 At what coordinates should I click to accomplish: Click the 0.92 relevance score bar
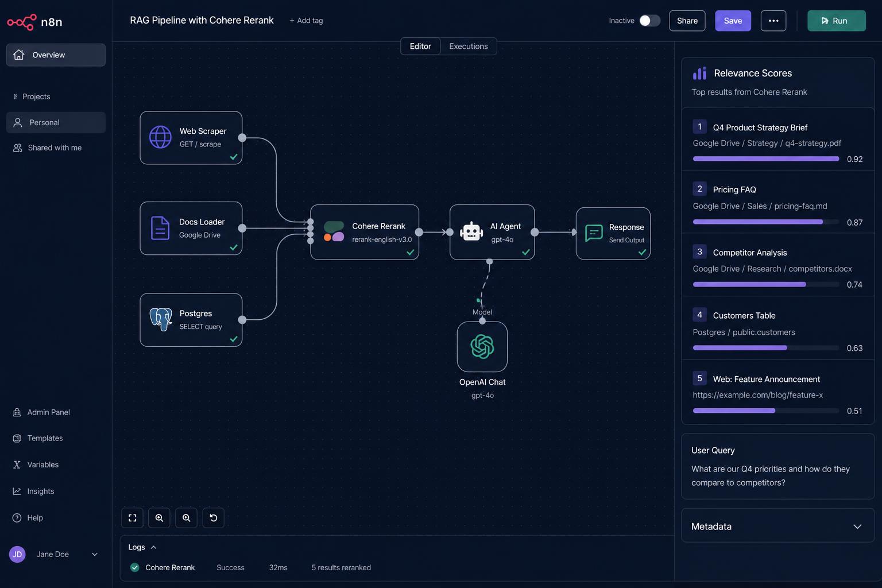pyautogui.click(x=766, y=159)
